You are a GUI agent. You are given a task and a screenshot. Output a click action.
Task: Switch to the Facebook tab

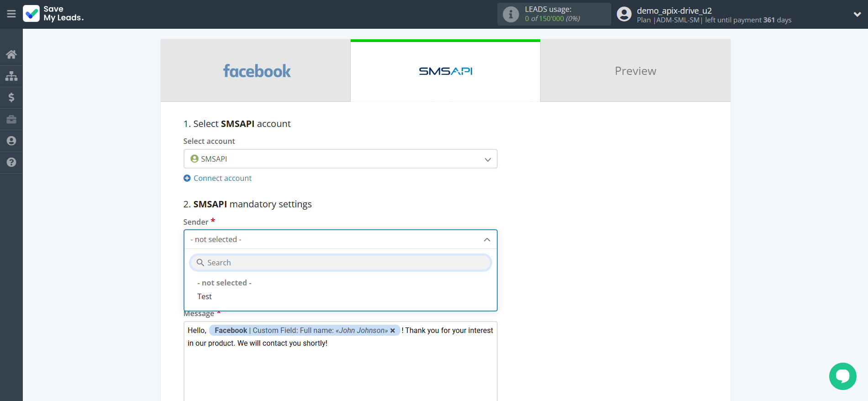tap(256, 71)
